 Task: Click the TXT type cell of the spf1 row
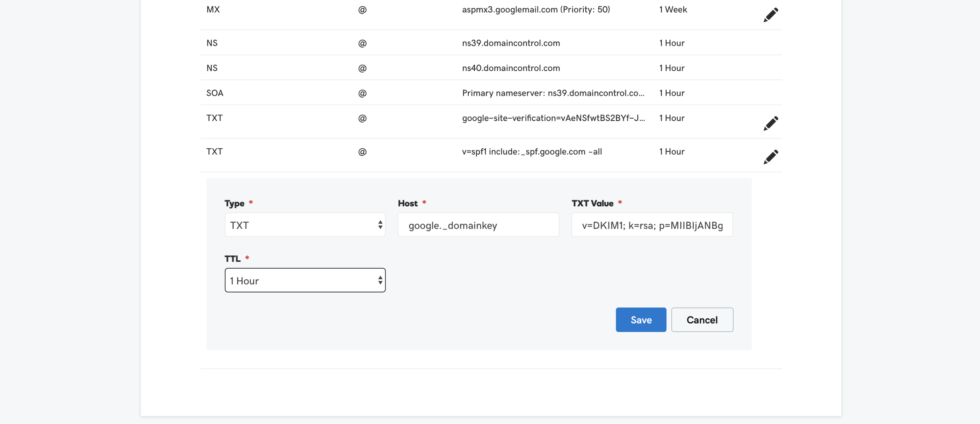tap(214, 152)
